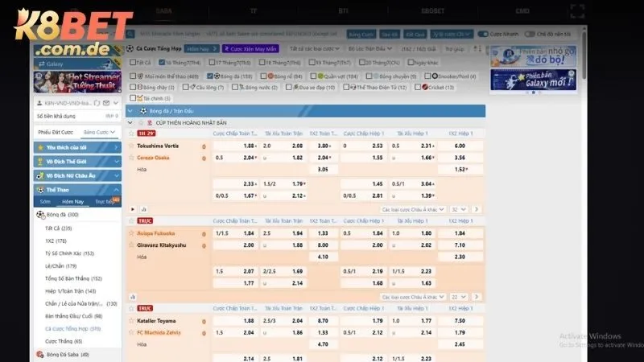Image resolution: width=644 pixels, height=362 pixels.
Task: Open the account dropdown chevron
Action: pyautogui.click(x=116, y=103)
